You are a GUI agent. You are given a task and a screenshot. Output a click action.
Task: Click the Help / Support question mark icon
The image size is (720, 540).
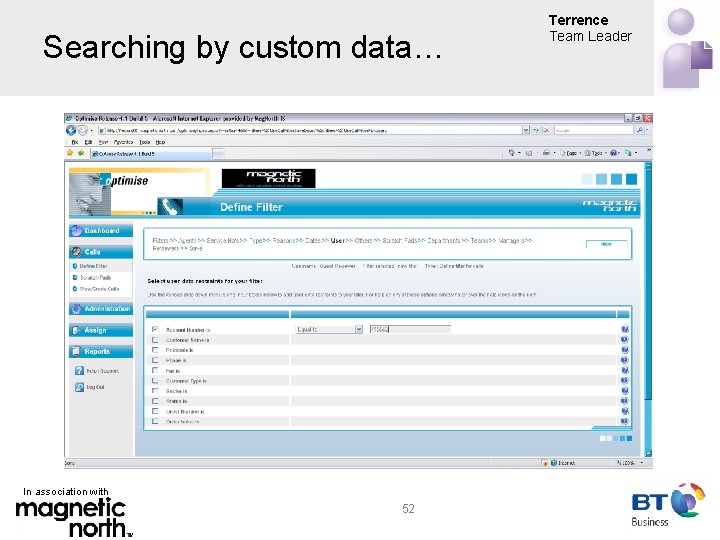[x=79, y=371]
